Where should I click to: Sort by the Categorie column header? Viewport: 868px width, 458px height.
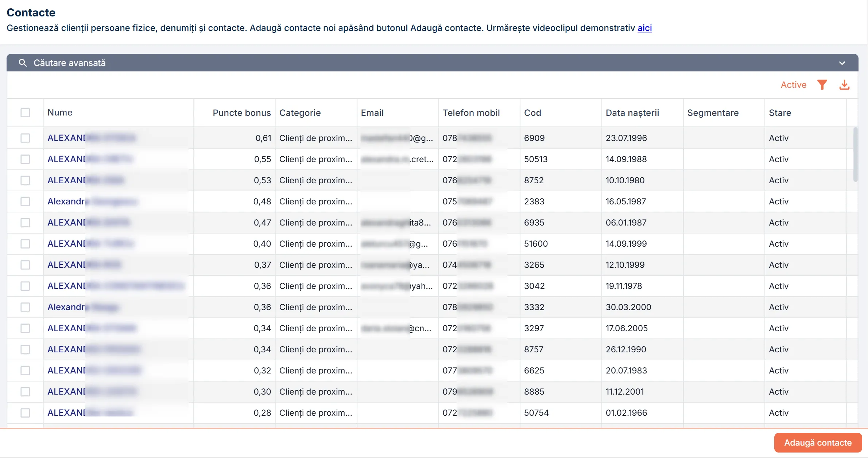pos(300,113)
